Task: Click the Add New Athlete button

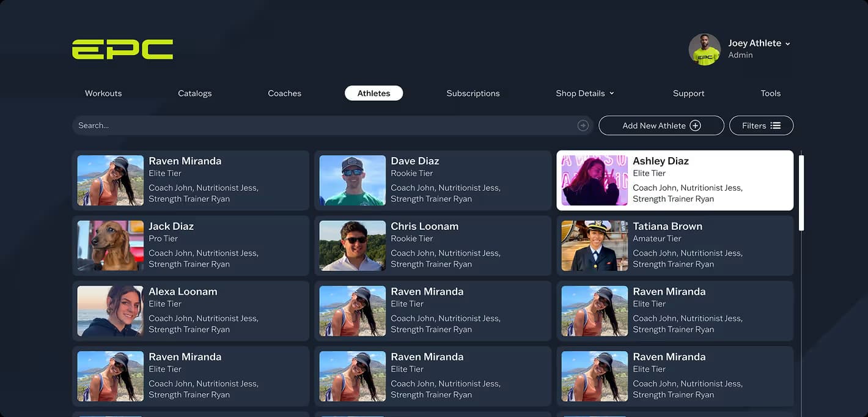Action: (x=661, y=125)
